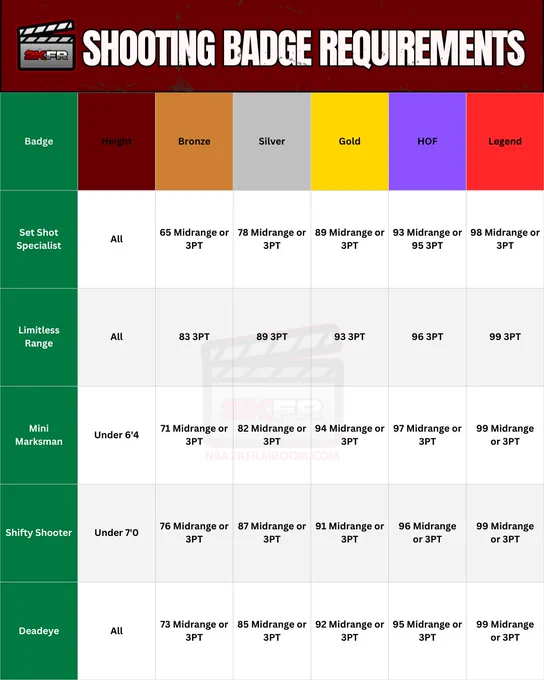The width and height of the screenshot is (544, 680).
Task: Select the '83 3PT' cell
Action: click(x=194, y=337)
